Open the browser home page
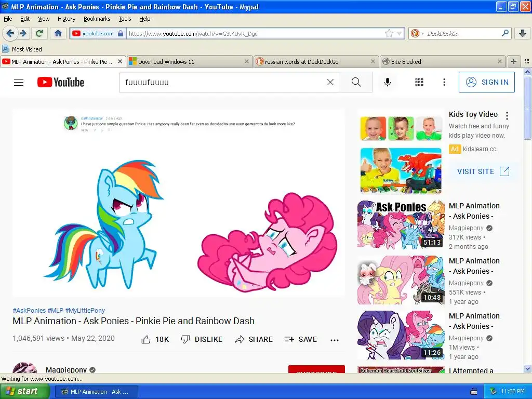This screenshot has height=399, width=532. coord(58,33)
